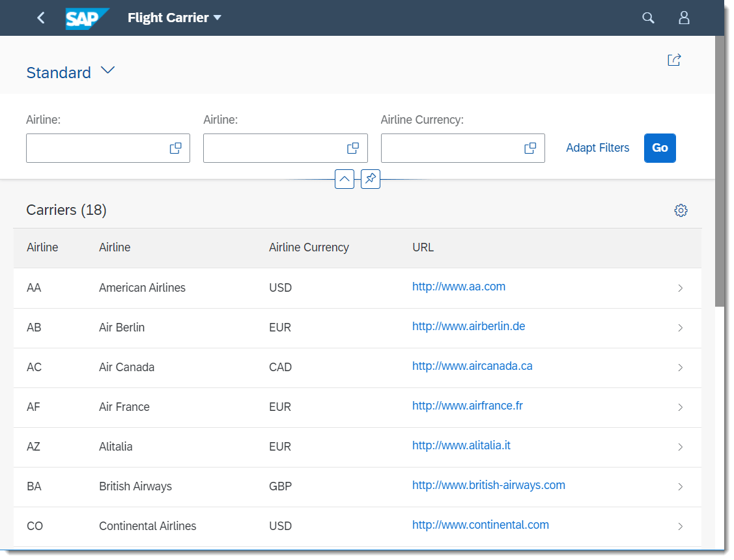Open value help for the Airline Currency filter

tap(529, 148)
